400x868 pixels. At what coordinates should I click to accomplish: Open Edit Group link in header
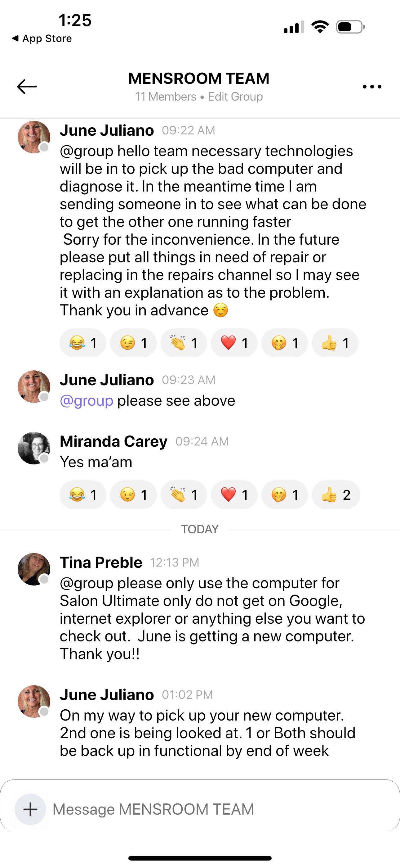pyautogui.click(x=235, y=97)
